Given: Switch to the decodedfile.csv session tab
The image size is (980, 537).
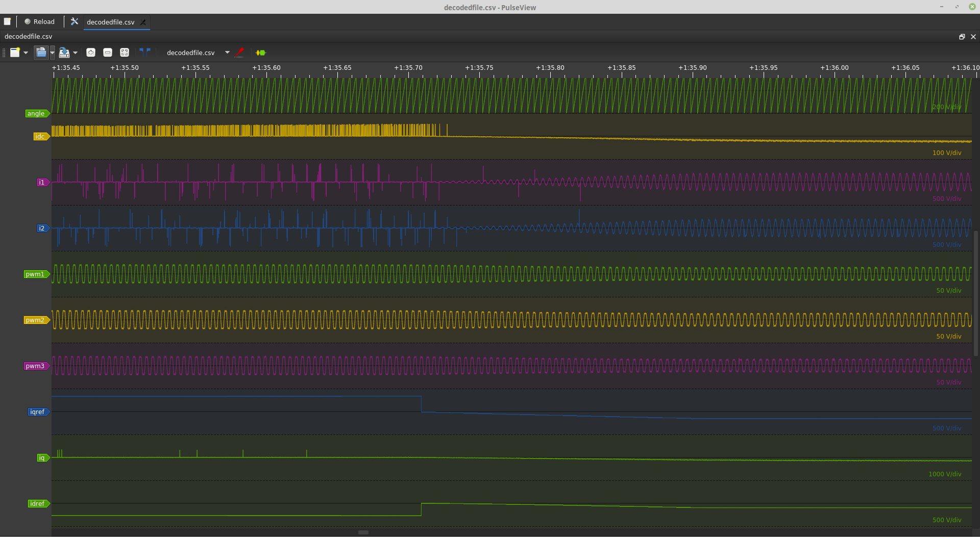Looking at the screenshot, I should tap(110, 22).
